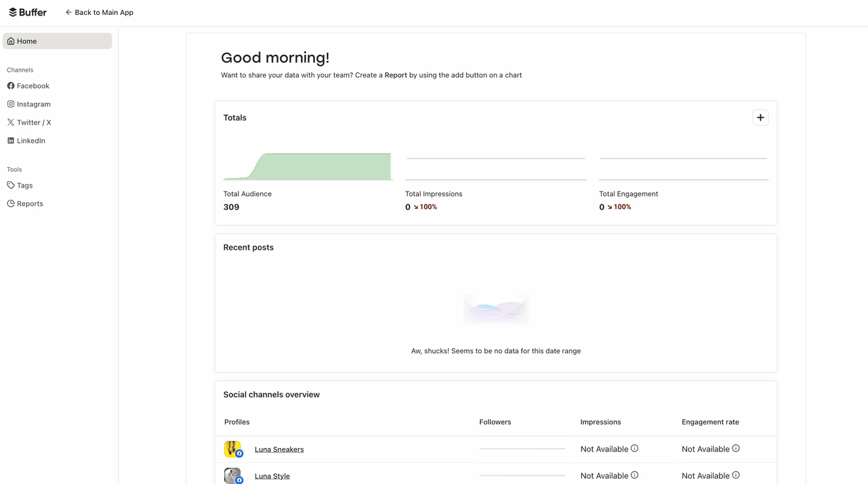Click Total Engagement 100% decrease indicator
The width and height of the screenshot is (868, 484).
point(619,207)
